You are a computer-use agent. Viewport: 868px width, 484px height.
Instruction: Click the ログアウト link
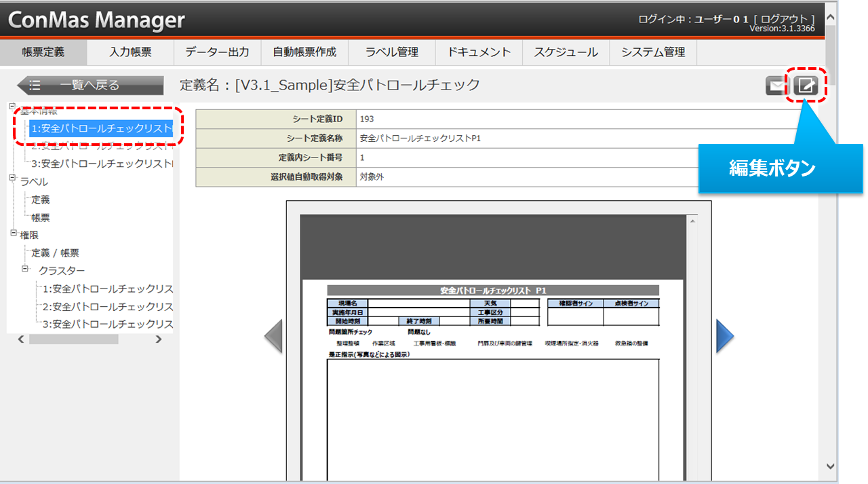pos(785,19)
